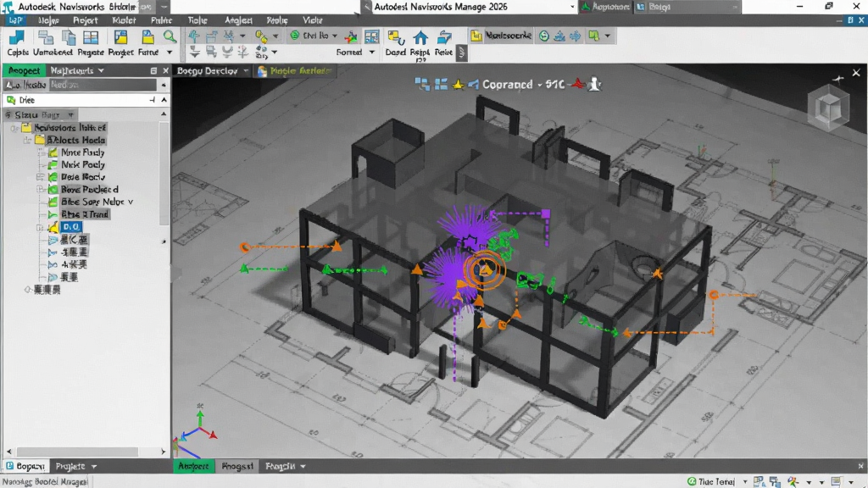Click the yellow star icon in the viewport toolbar

click(x=459, y=85)
